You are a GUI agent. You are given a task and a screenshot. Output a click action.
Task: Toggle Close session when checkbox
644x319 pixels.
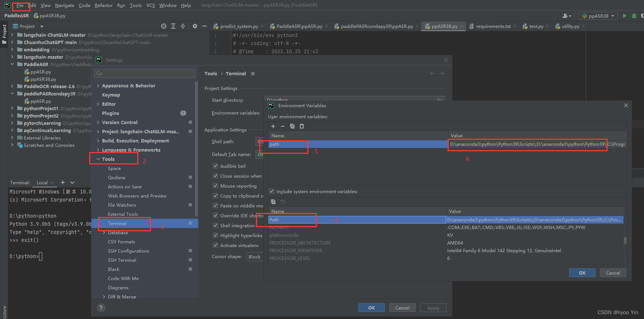[216, 176]
